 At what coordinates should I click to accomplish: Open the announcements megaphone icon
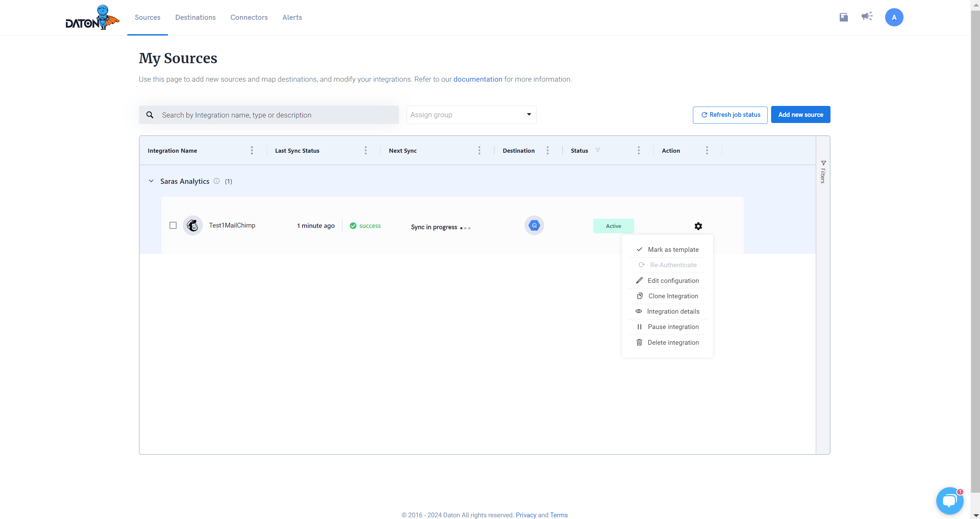867,16
